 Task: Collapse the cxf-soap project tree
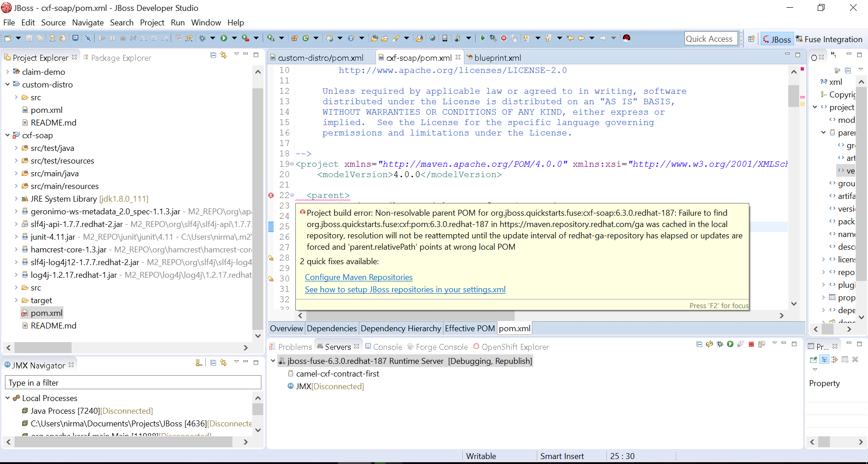pyautogui.click(x=8, y=135)
